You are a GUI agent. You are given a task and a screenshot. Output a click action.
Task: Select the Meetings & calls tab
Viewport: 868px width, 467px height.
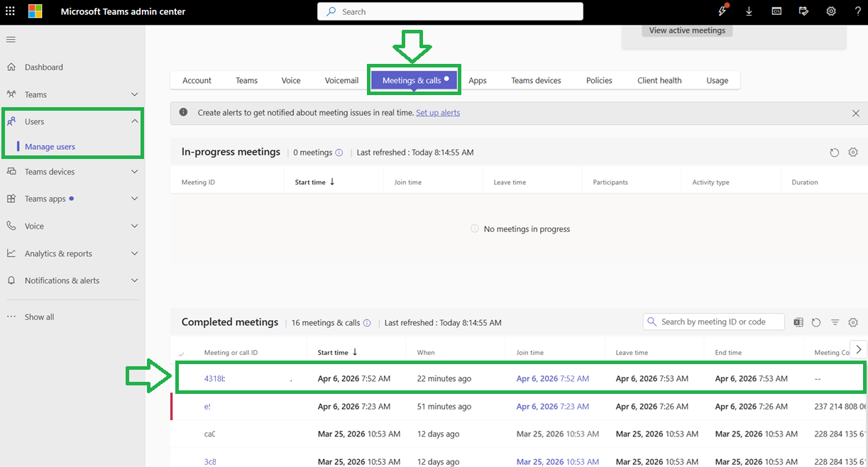pyautogui.click(x=414, y=80)
